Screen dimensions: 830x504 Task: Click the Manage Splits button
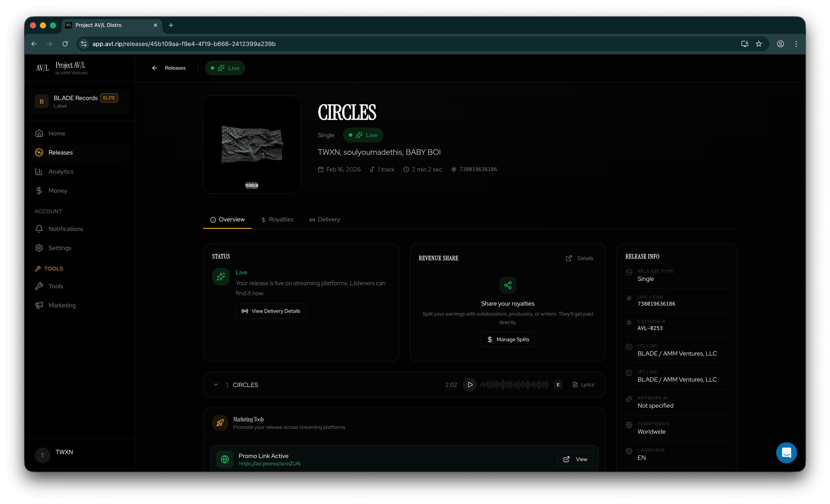[x=508, y=340]
